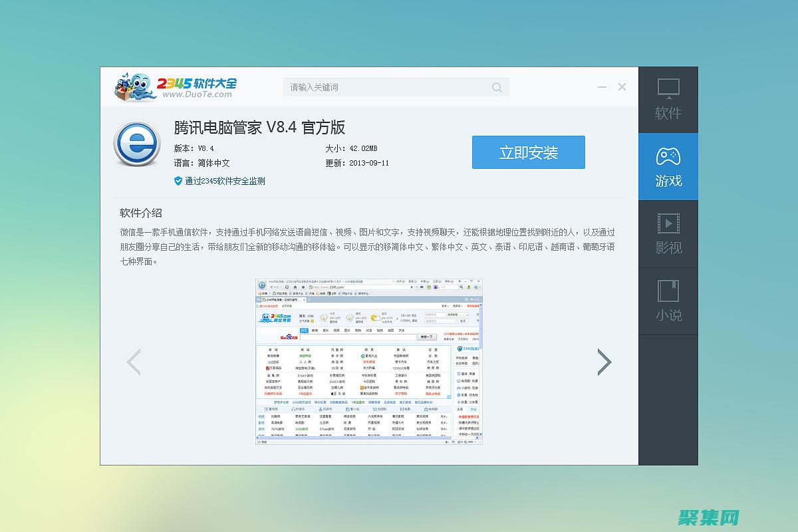Open the 通过2345软件安全监测 link

(x=225, y=181)
